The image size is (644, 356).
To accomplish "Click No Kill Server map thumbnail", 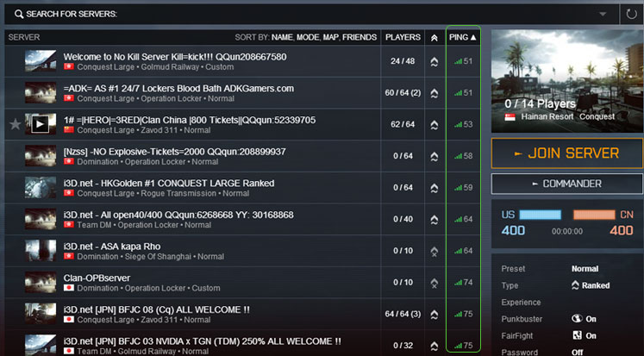I will [41, 61].
